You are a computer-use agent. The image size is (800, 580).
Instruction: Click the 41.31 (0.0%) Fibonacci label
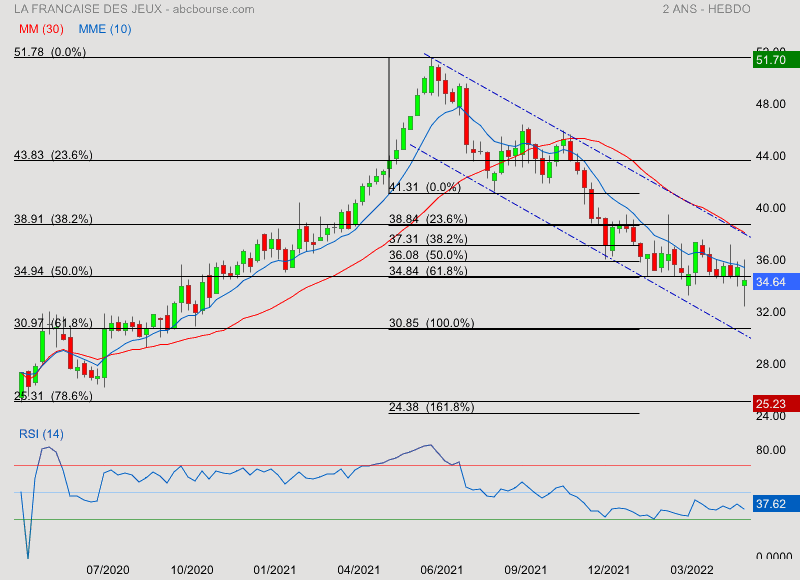pyautogui.click(x=425, y=187)
